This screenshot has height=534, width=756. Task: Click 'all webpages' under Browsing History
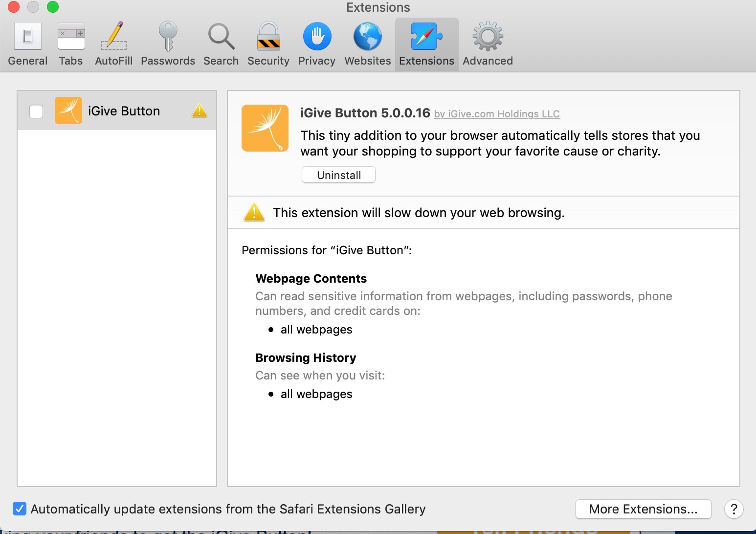pos(316,394)
